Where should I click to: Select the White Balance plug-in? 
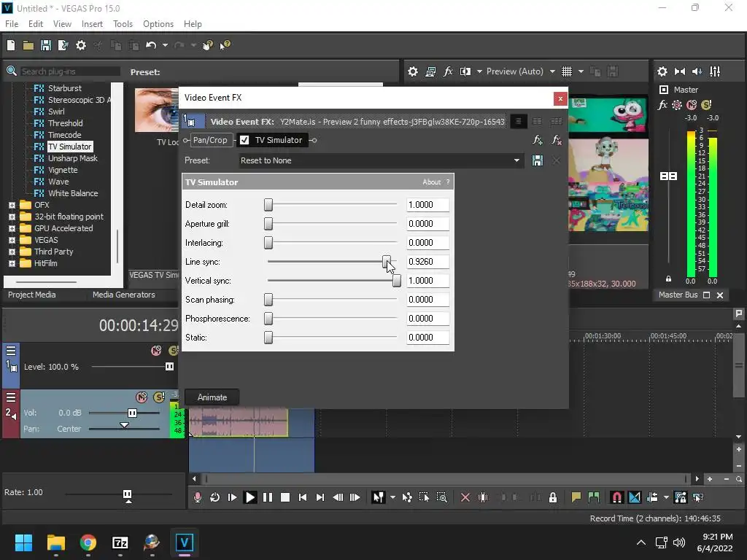pyautogui.click(x=73, y=193)
